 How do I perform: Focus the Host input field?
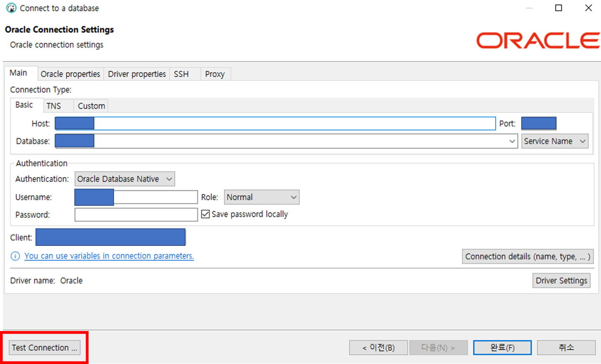pyautogui.click(x=275, y=124)
